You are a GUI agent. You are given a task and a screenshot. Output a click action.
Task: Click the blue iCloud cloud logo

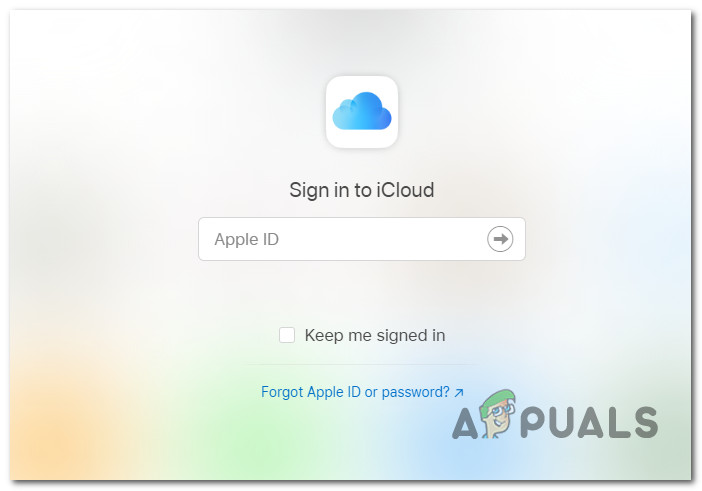[x=362, y=111]
